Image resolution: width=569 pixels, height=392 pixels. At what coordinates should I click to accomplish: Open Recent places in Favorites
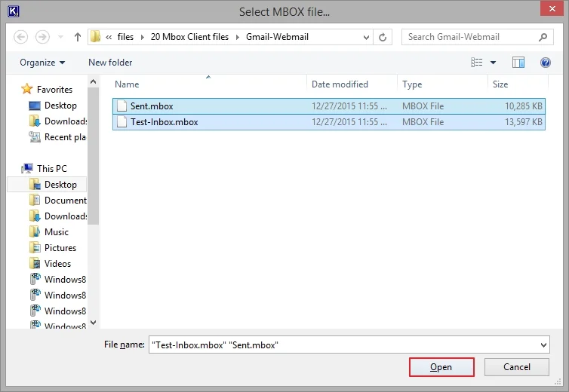tap(66, 137)
